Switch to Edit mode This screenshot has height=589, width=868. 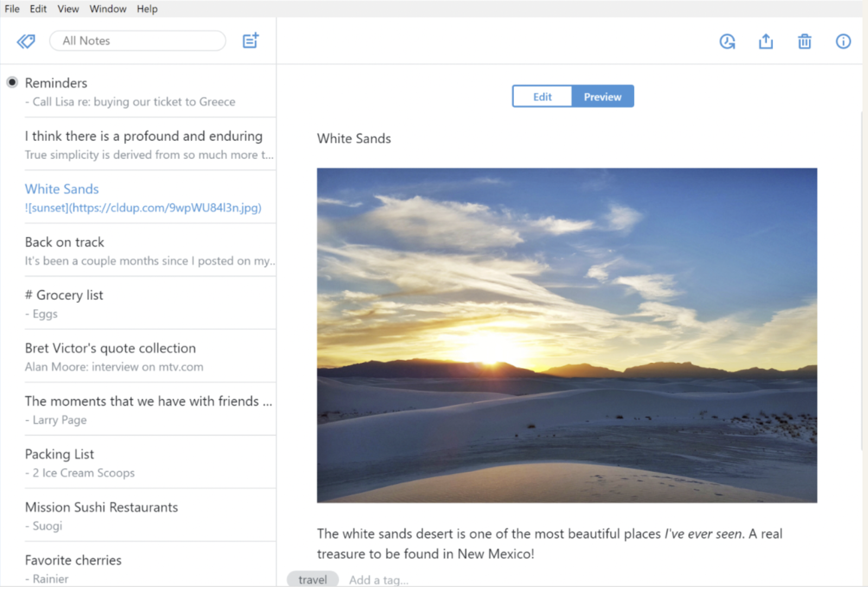pyautogui.click(x=542, y=97)
